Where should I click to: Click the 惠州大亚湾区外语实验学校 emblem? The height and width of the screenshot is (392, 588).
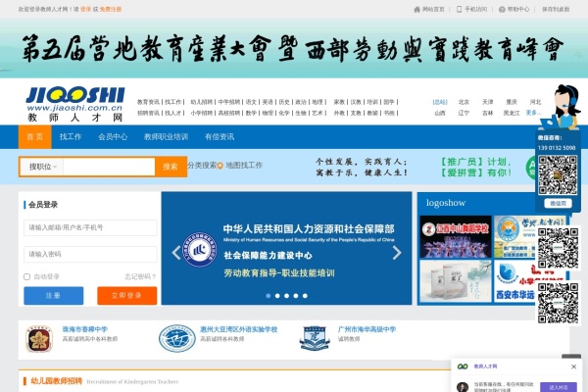point(177,338)
